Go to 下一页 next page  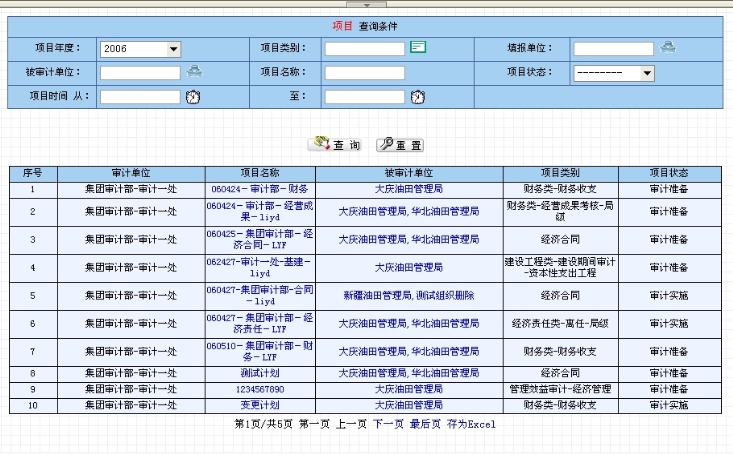point(388,424)
